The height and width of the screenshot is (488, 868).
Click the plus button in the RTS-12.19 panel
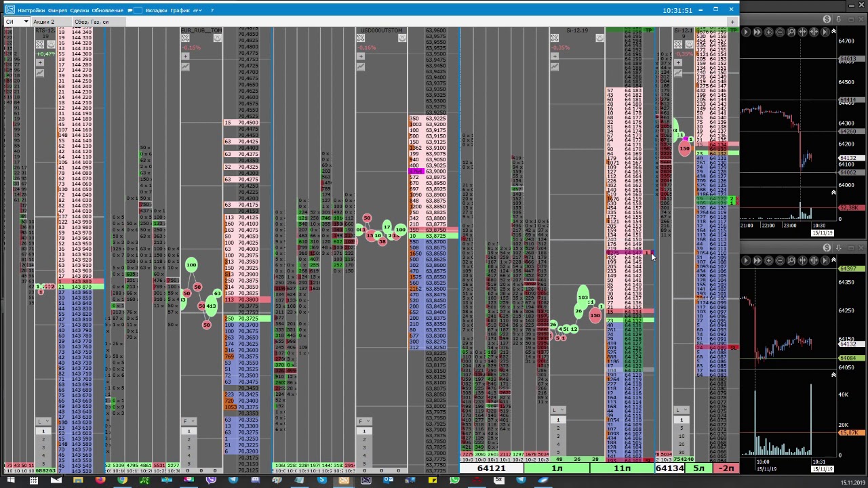40,62
